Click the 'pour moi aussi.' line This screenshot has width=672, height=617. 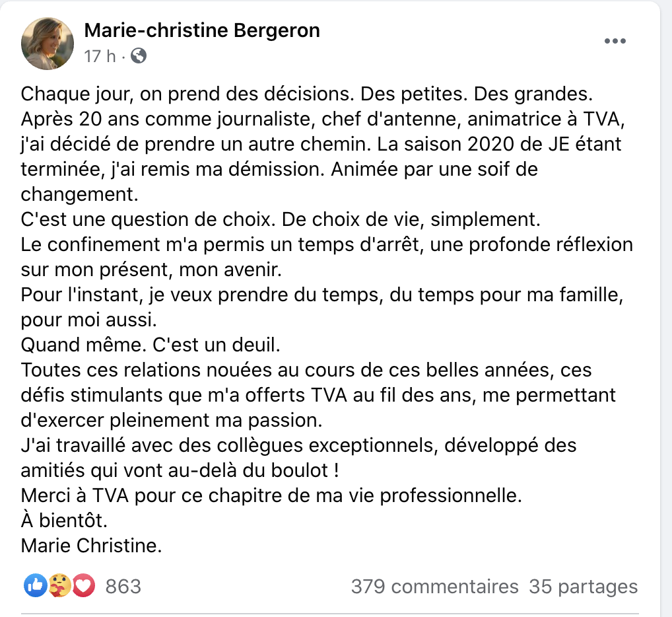click(x=88, y=320)
